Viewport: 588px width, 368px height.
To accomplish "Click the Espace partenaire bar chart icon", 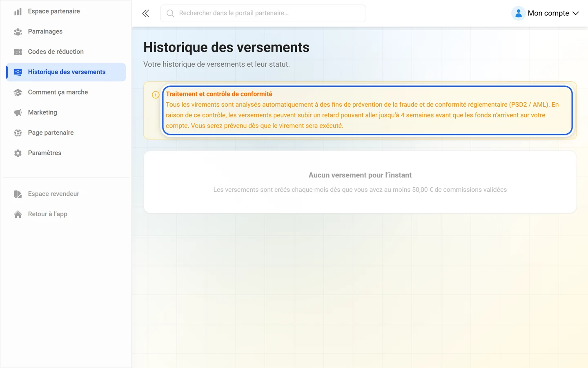I will click(x=18, y=11).
